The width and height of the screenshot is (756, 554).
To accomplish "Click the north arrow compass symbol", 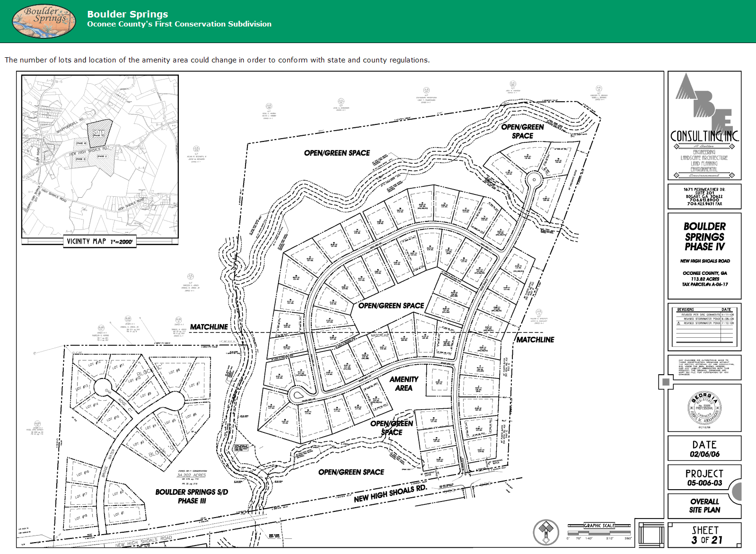I will (x=546, y=532).
